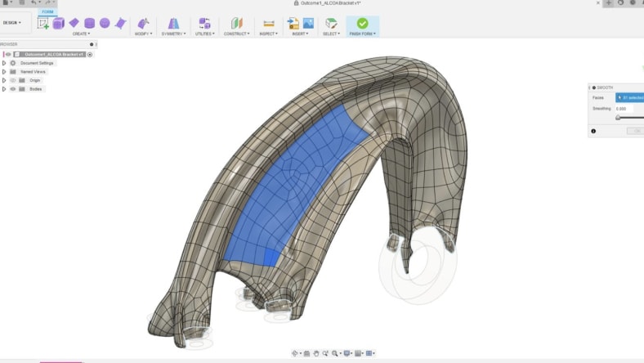
Task: Expand the Origin tree node
Action: tap(4, 80)
